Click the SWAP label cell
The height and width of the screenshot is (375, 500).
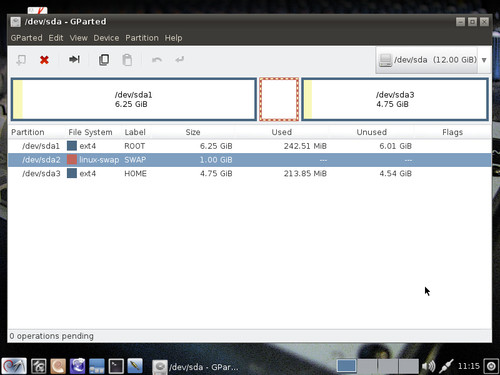click(x=135, y=160)
